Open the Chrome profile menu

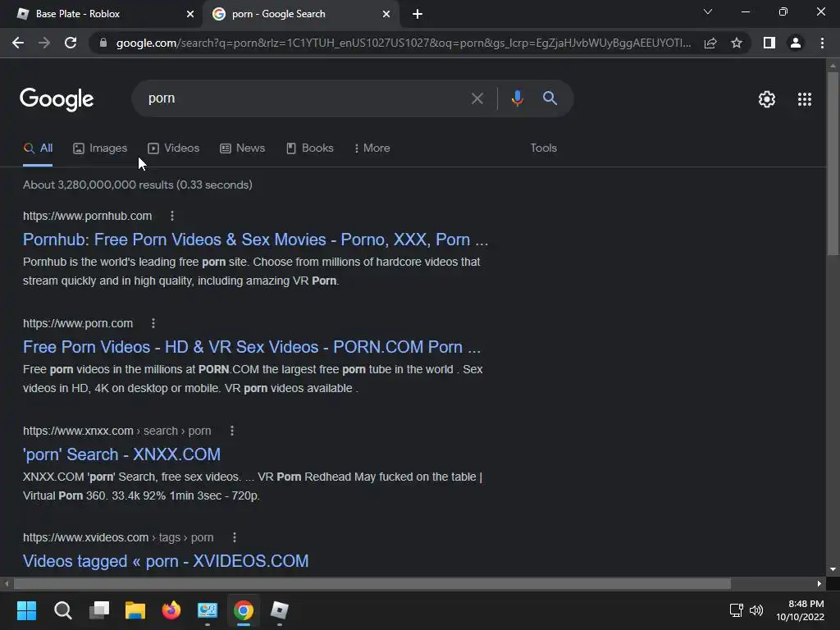pyautogui.click(x=796, y=43)
